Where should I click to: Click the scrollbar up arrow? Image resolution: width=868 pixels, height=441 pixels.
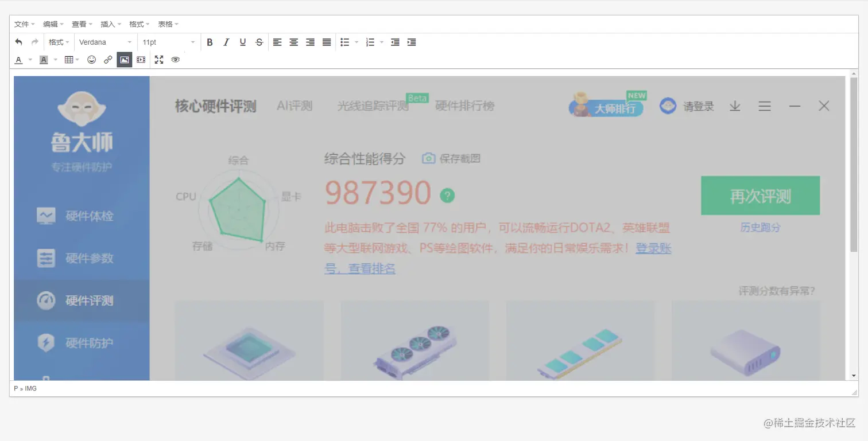coord(854,73)
